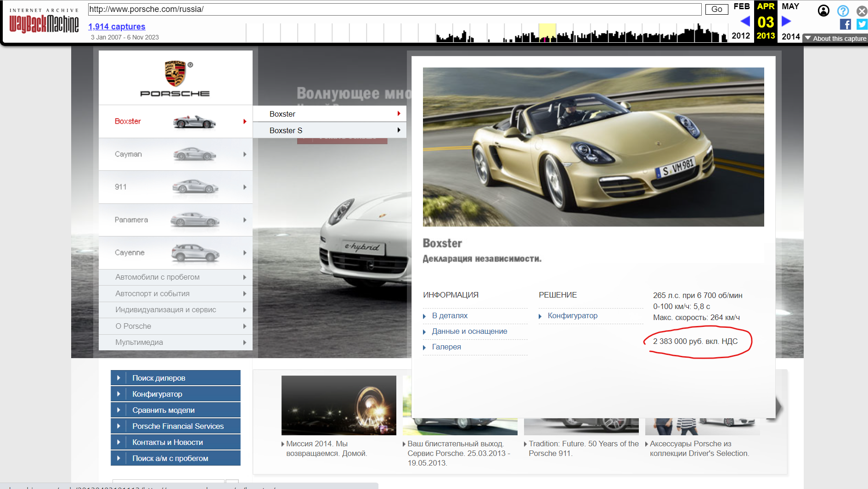This screenshot has width=868, height=489.
Task: Open В деталях link
Action: click(x=450, y=316)
